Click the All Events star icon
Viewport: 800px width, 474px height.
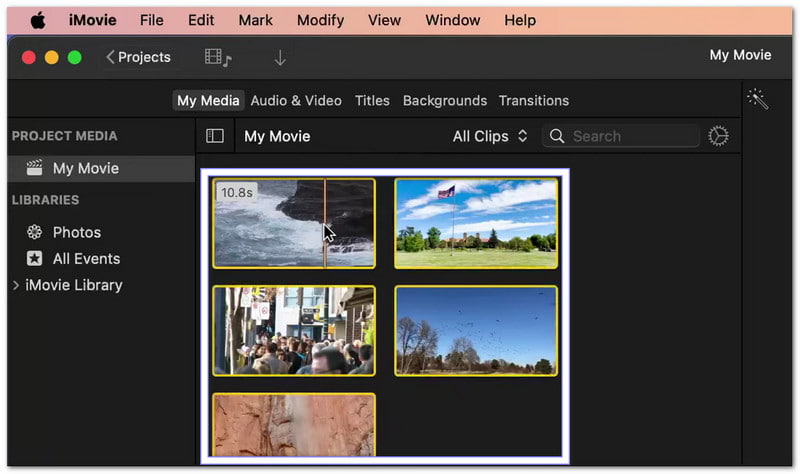[35, 259]
